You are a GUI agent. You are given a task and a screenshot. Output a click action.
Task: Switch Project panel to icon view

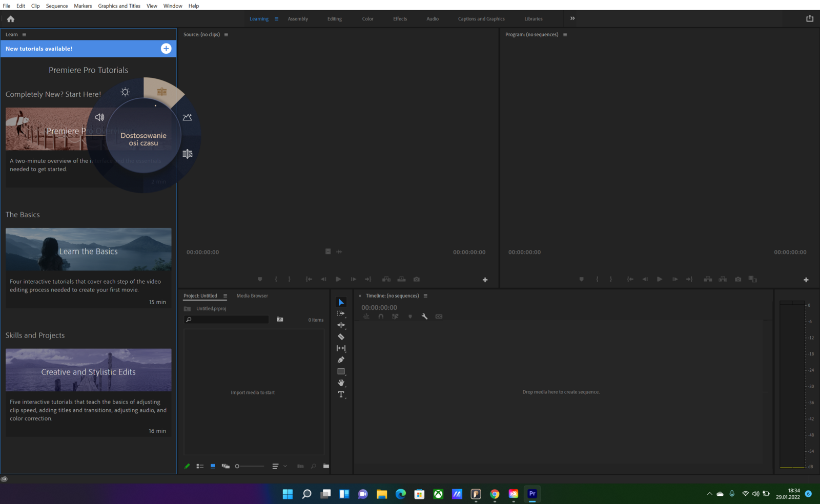(x=213, y=466)
